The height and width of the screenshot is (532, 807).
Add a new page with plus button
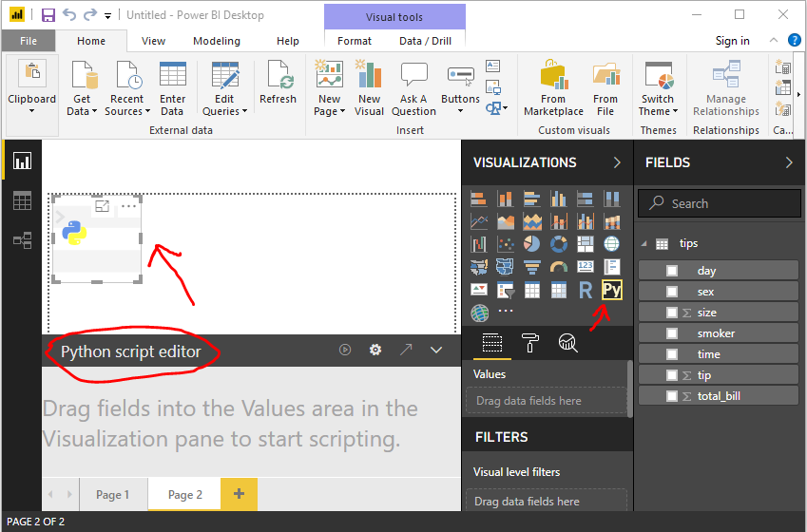pyautogui.click(x=239, y=494)
